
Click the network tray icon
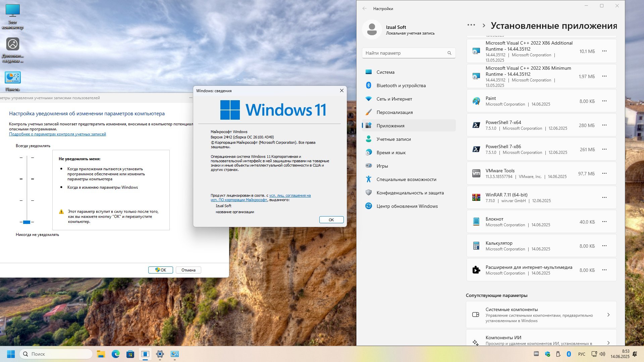[594, 354]
